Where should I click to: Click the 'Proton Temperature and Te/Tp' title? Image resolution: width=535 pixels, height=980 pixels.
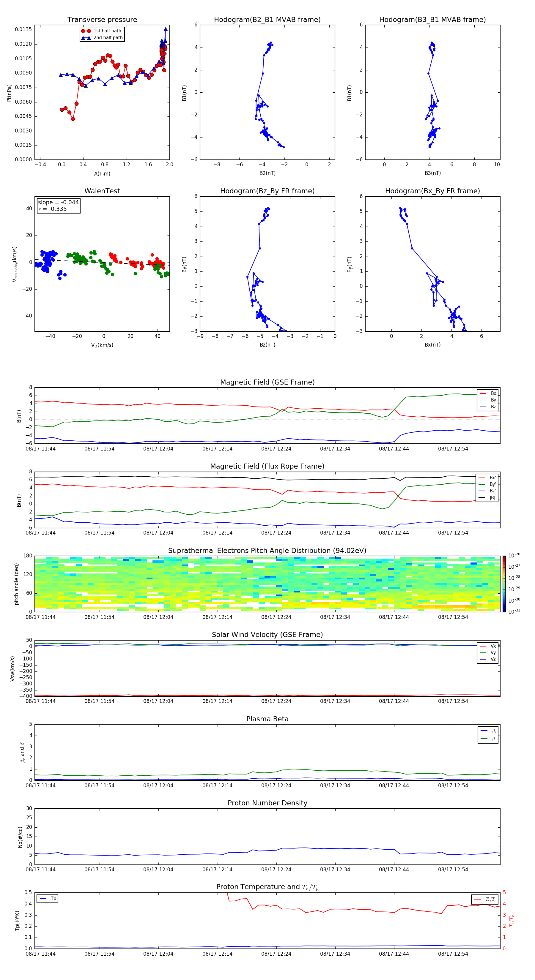tap(267, 887)
